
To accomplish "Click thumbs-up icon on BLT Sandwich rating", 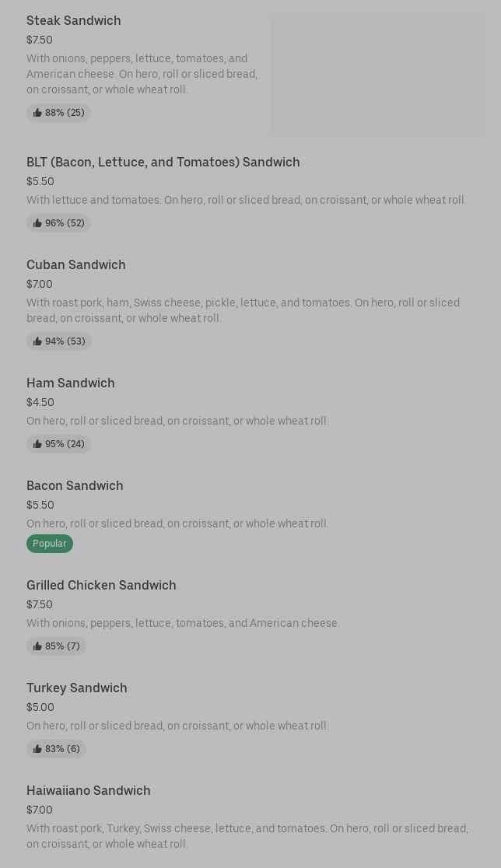I will click(37, 223).
